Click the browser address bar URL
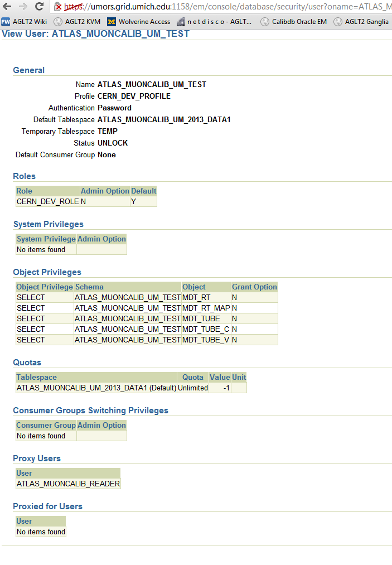This screenshot has height=565, width=392. (228, 7)
